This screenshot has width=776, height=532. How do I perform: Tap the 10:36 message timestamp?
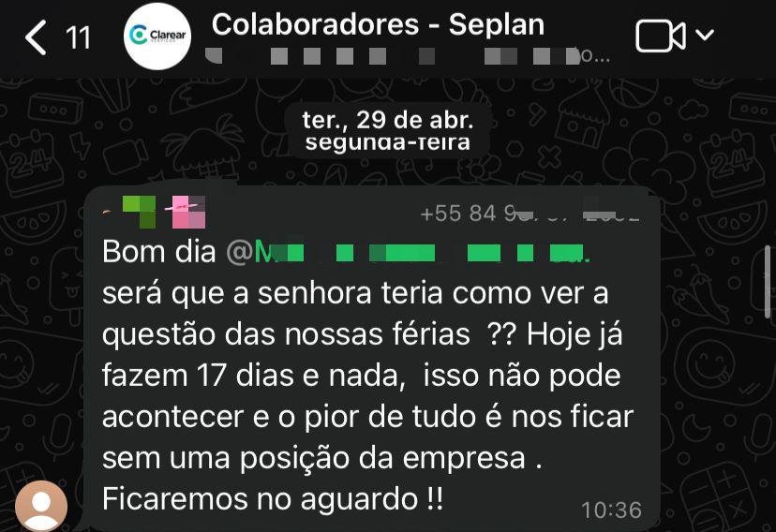(x=612, y=510)
